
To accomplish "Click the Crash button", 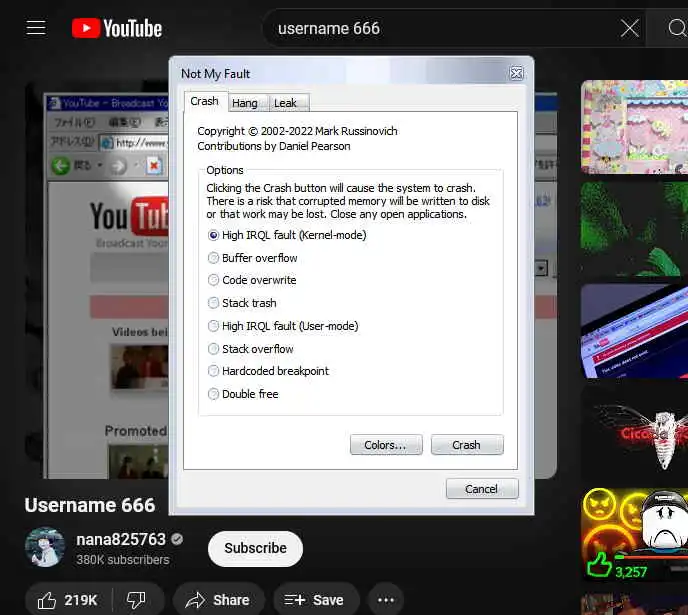I will pyautogui.click(x=467, y=445).
